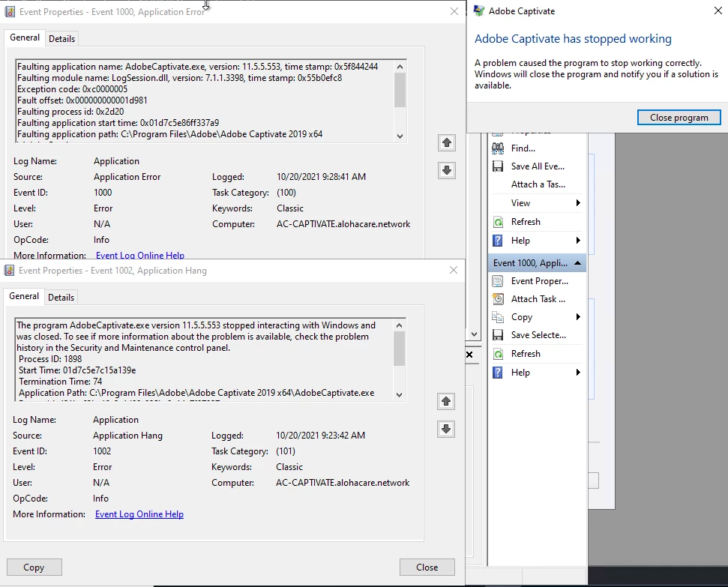Click the Close button in Event 1002 window
728x587 pixels.
click(427, 567)
